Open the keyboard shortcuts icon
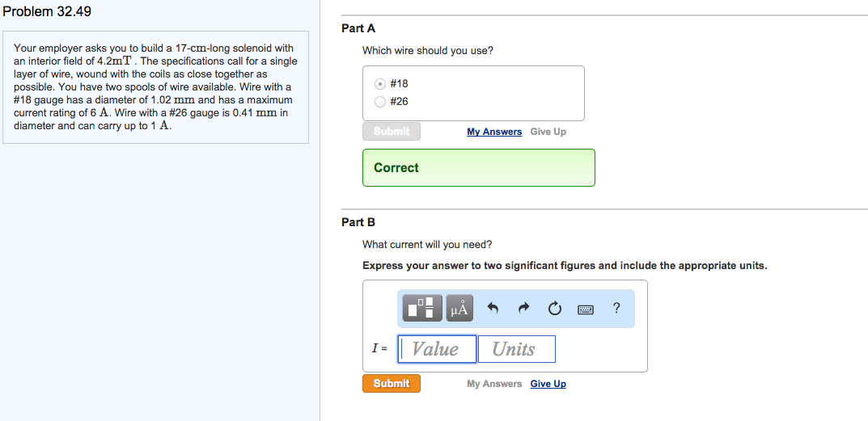Image resolution: width=868 pixels, height=421 pixels. pos(585,309)
